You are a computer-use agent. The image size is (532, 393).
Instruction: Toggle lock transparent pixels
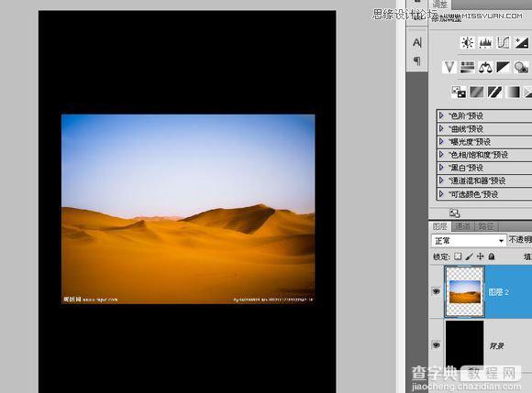[458, 257]
